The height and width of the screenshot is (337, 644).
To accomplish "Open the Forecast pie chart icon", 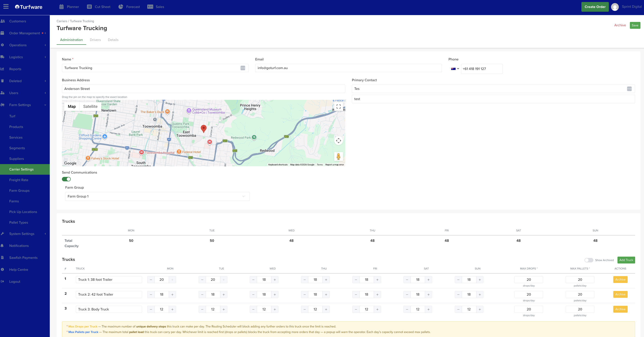I will click(121, 7).
